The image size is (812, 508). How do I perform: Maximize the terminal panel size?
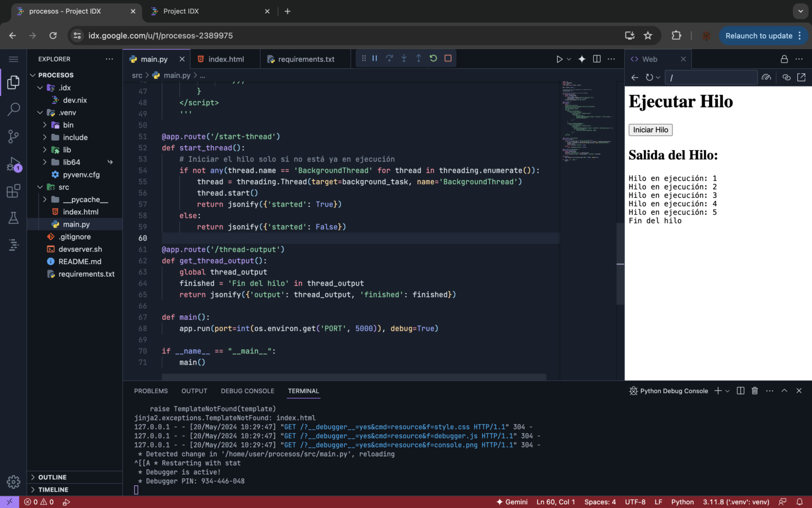785,391
